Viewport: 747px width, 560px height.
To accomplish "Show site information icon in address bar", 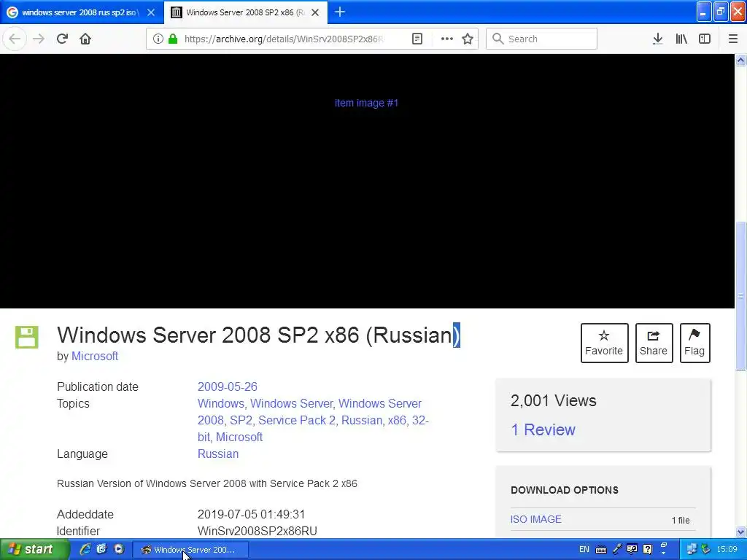I will click(x=158, y=39).
